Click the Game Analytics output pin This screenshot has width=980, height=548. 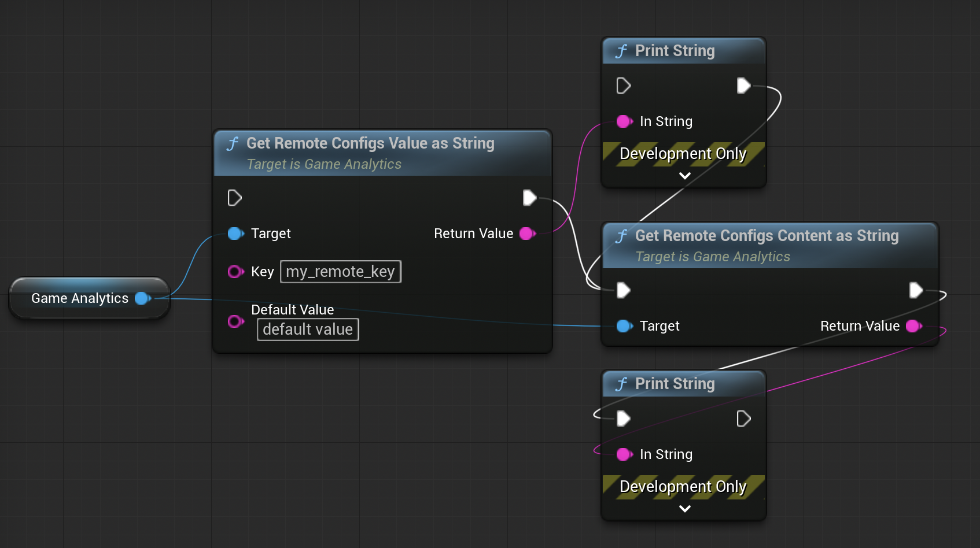coord(142,298)
